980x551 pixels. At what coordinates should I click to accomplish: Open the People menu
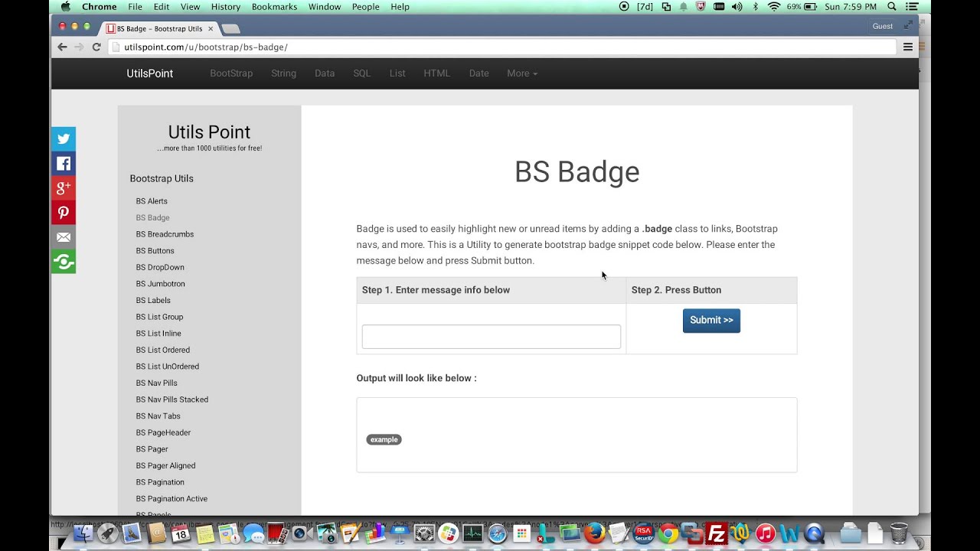pyautogui.click(x=366, y=6)
